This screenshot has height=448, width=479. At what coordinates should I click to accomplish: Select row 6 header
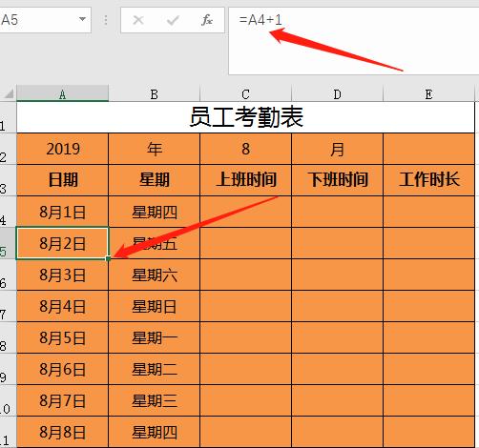(8, 275)
